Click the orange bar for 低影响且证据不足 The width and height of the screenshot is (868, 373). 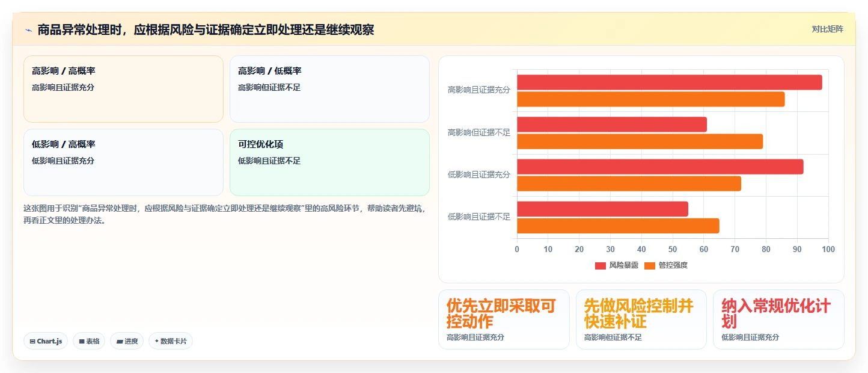point(618,226)
